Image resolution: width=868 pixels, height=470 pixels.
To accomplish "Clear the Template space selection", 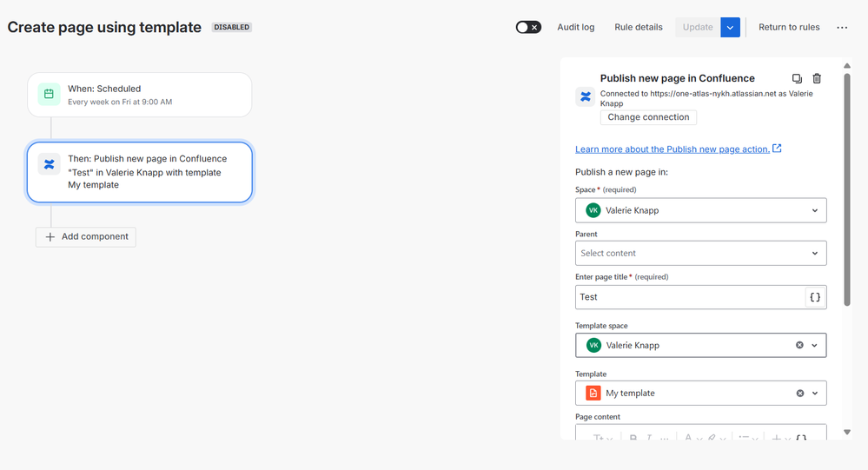I will pos(799,345).
